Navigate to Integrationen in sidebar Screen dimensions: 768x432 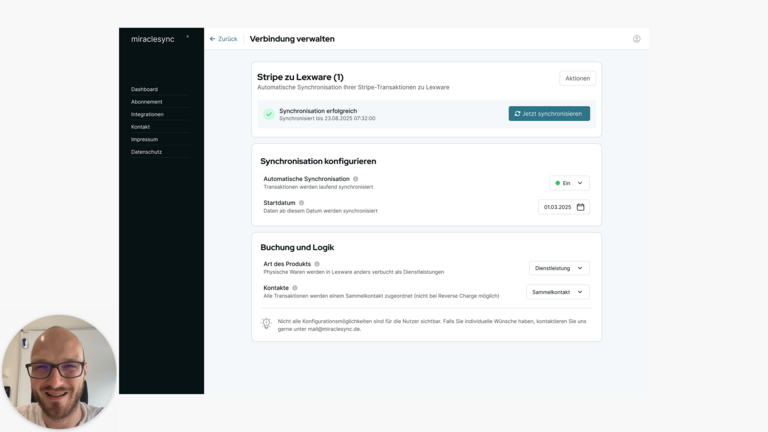(x=147, y=114)
